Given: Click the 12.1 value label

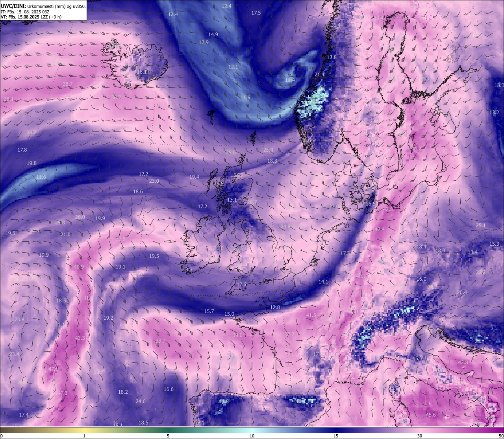Looking at the screenshot, I should [233, 67].
